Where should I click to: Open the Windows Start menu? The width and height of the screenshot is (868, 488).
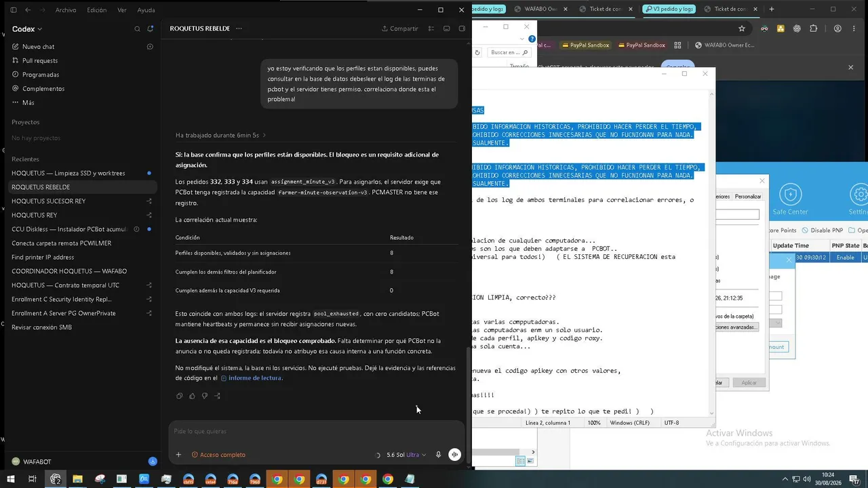point(10,479)
